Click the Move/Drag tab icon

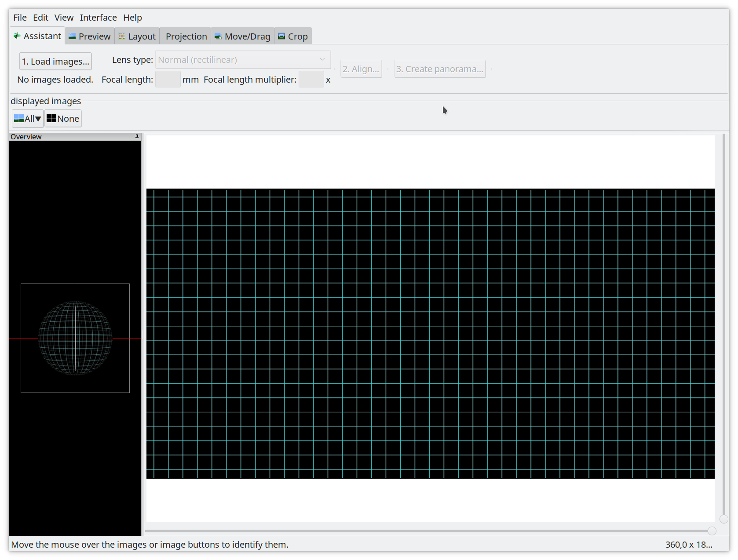[x=218, y=36]
